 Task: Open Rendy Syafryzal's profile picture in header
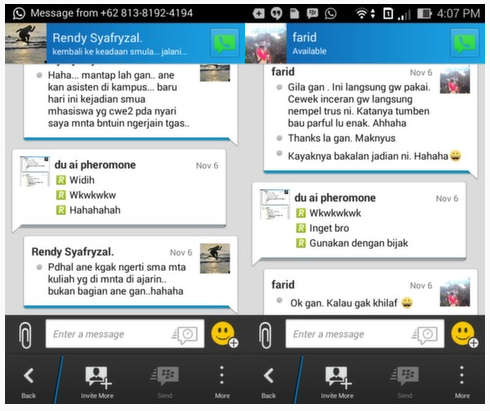point(26,43)
